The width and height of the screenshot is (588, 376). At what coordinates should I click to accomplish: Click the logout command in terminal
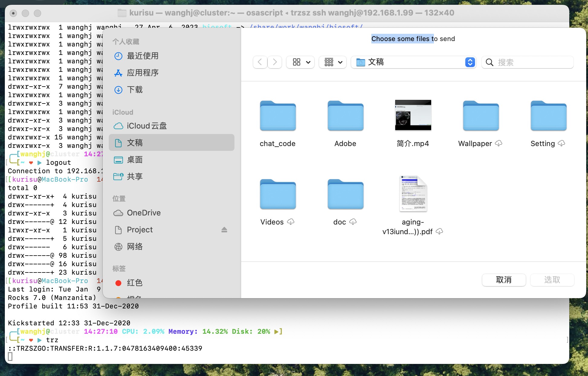[x=58, y=162]
